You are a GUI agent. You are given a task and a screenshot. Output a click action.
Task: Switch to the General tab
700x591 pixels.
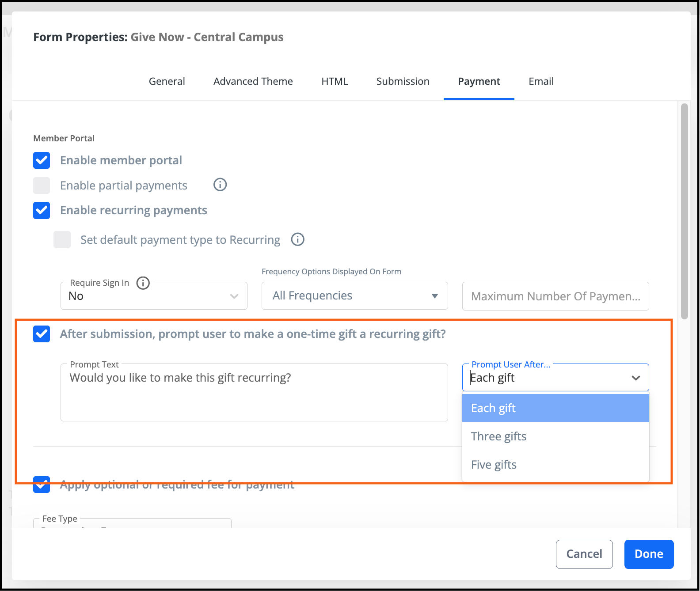tap(167, 81)
